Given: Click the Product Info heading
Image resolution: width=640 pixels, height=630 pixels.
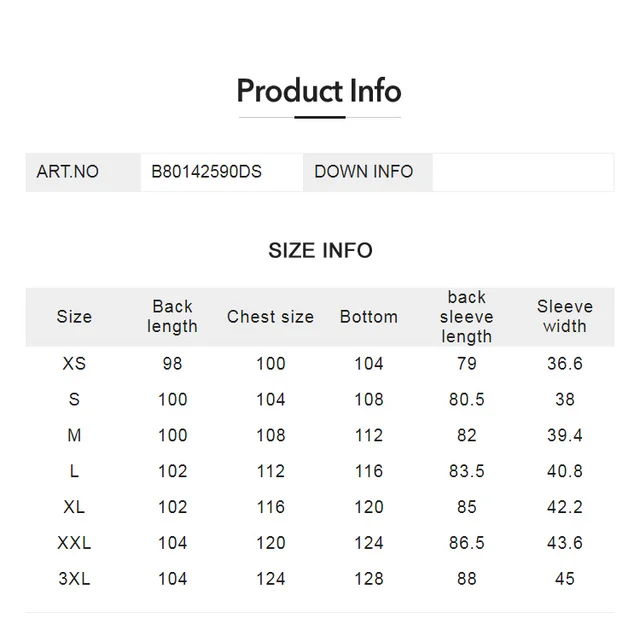Looking at the screenshot, I should 319,91.
